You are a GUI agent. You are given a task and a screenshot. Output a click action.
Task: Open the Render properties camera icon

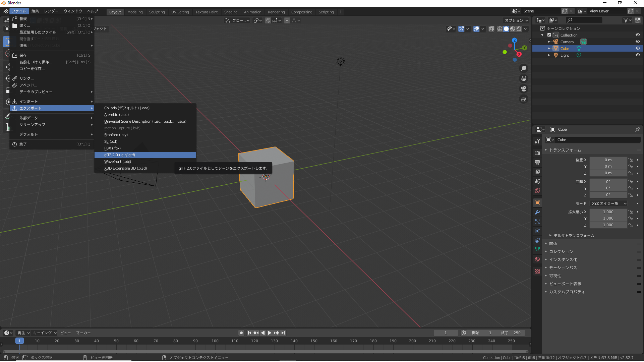click(x=537, y=153)
